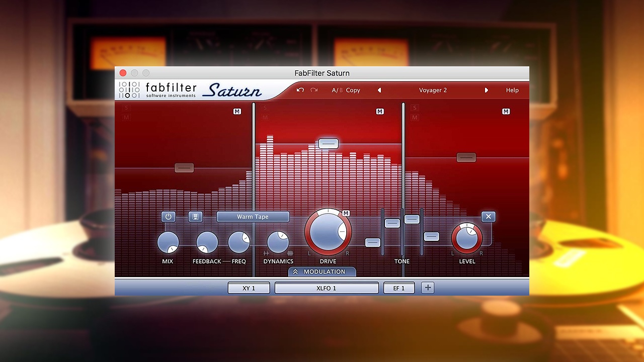Select the XLFO 1 modulation source
This screenshot has width=644, height=362.
(327, 288)
